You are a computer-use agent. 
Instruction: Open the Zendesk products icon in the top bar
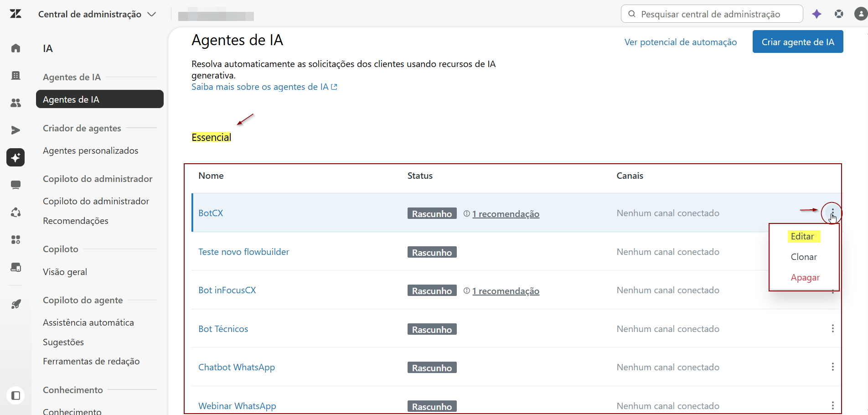click(839, 14)
